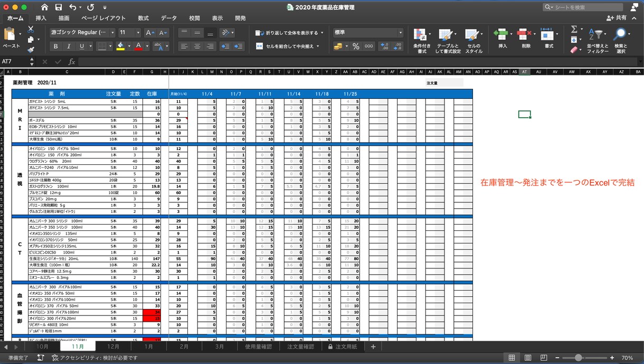Click the Delete cells (削除) icon
The image size is (644, 364).
pos(524,34)
